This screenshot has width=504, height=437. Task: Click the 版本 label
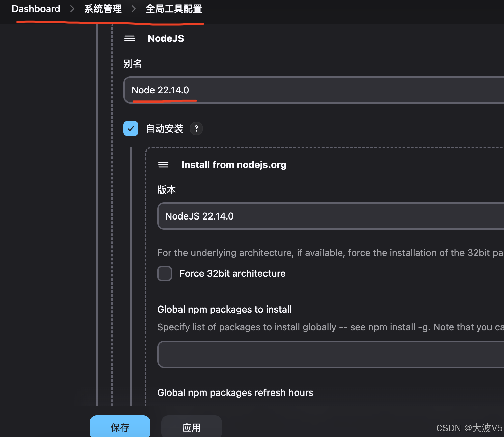pos(167,190)
